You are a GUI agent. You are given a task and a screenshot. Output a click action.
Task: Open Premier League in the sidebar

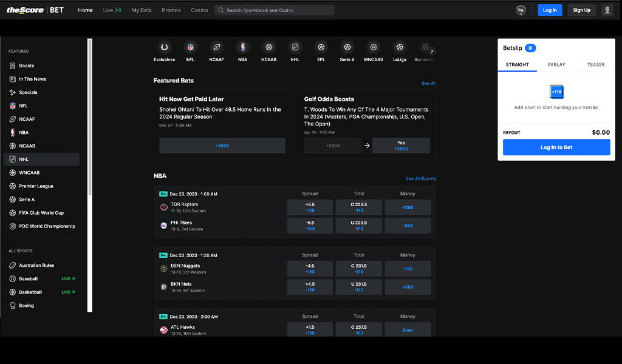click(42, 186)
